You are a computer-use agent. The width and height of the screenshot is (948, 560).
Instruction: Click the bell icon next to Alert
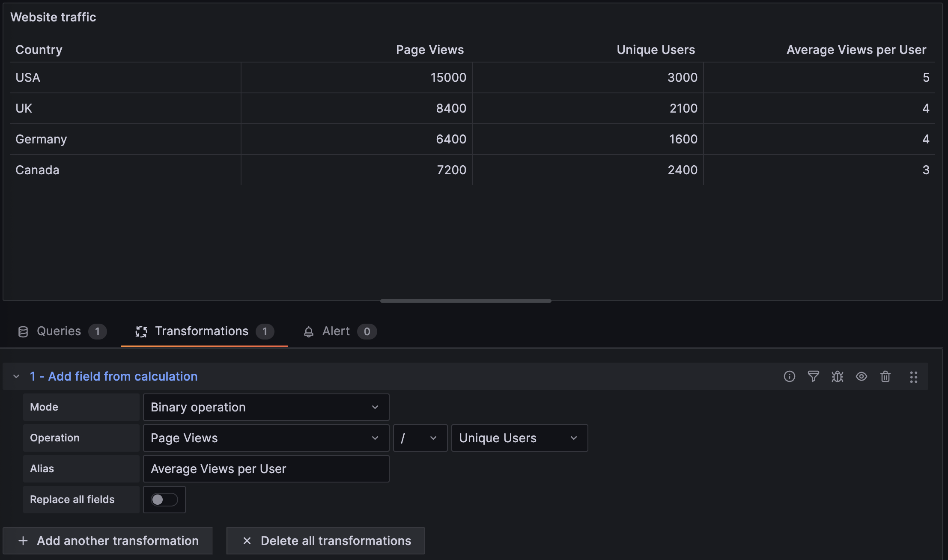point(309,331)
